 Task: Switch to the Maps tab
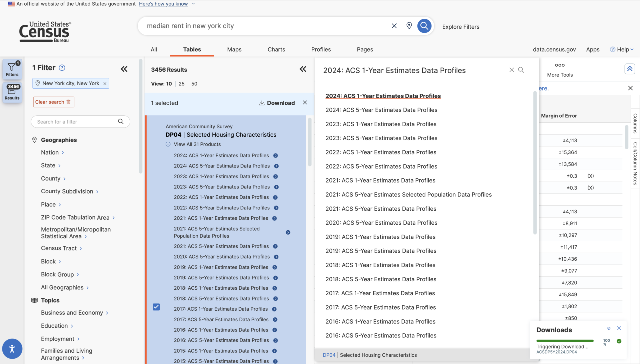pos(234,49)
